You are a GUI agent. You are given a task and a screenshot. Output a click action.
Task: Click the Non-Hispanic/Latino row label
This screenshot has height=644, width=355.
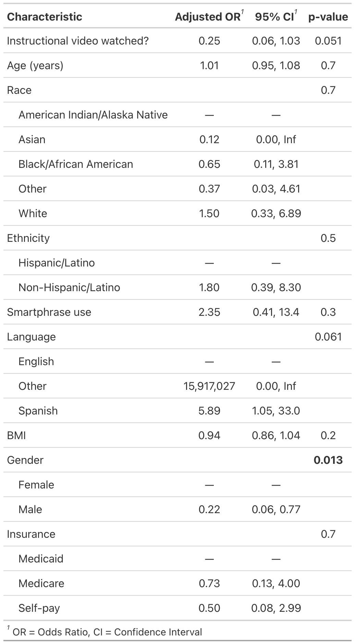[x=69, y=287]
